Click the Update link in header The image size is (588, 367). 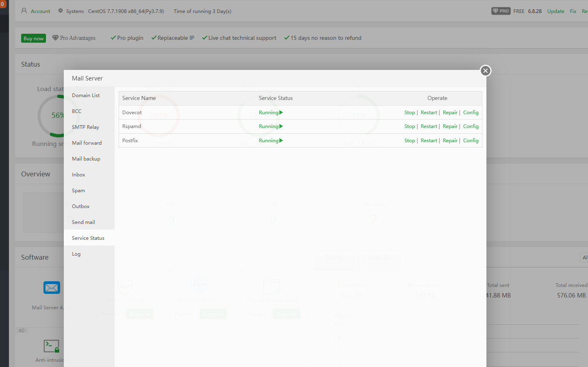tap(555, 11)
